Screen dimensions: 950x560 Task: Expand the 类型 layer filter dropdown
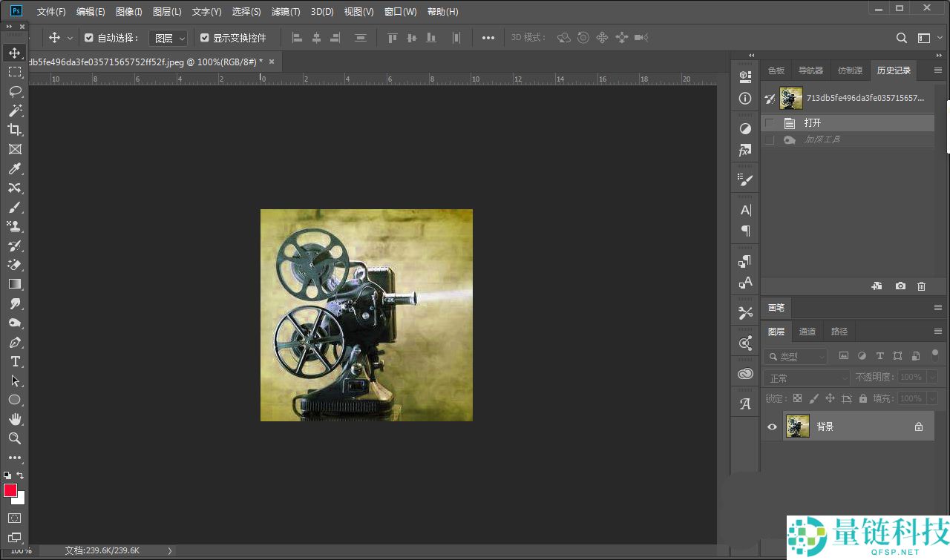click(796, 357)
